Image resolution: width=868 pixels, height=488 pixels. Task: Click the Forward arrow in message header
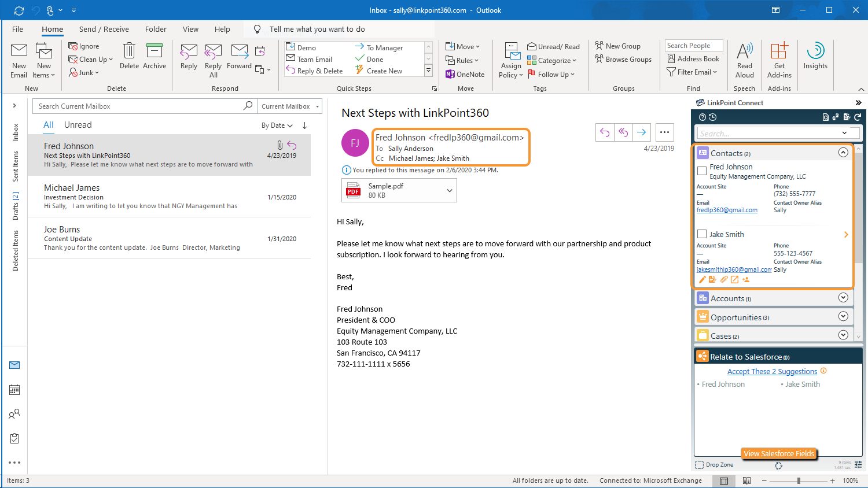tap(642, 132)
